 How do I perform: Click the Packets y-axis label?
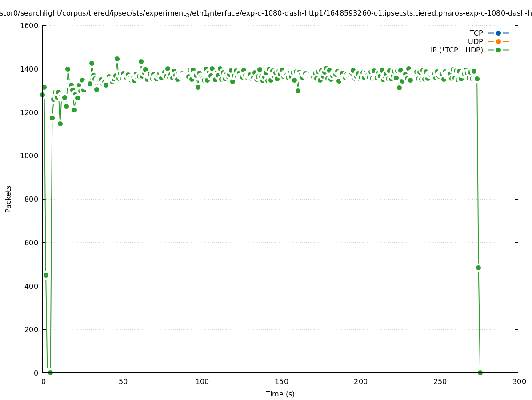(8, 199)
